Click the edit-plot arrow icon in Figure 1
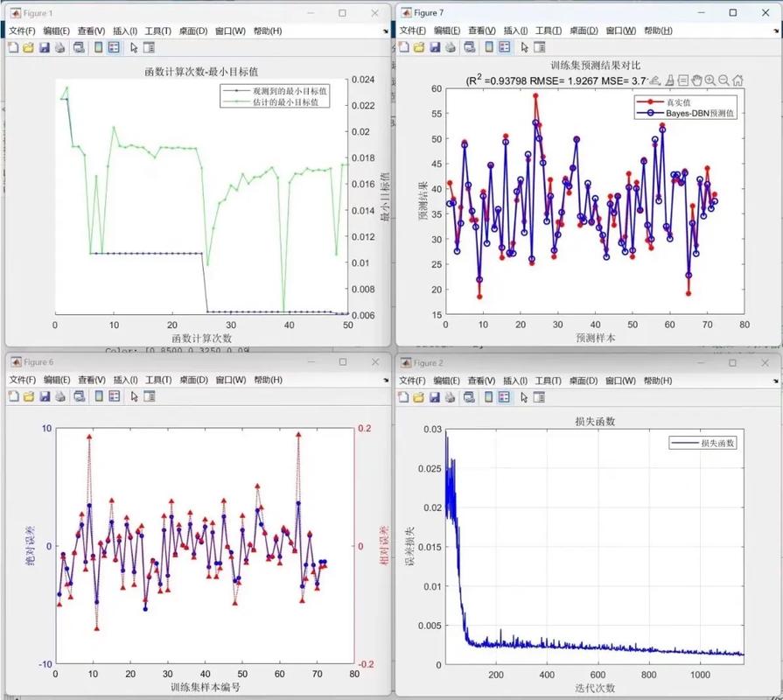The height and width of the screenshot is (700, 783). 133,48
